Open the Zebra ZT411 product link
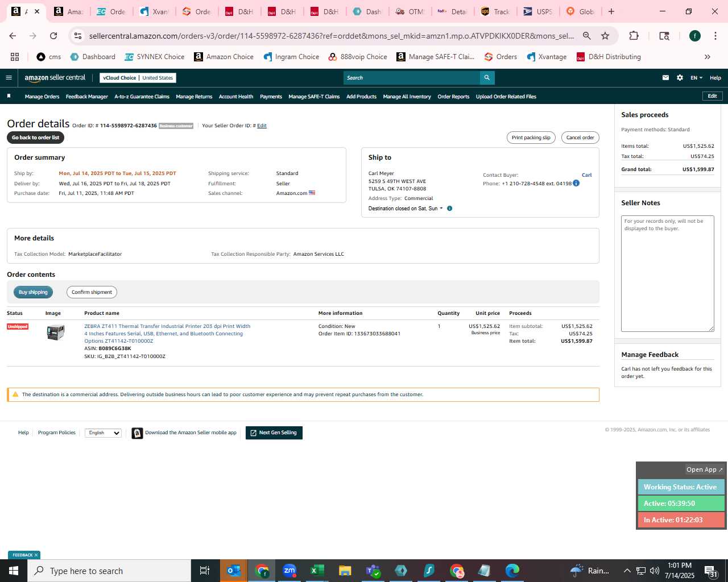 coord(167,334)
